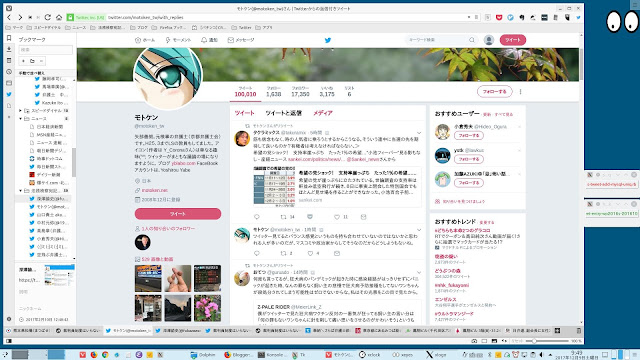
Task: Open address bar dropdown arrow
Action: pos(469,18)
